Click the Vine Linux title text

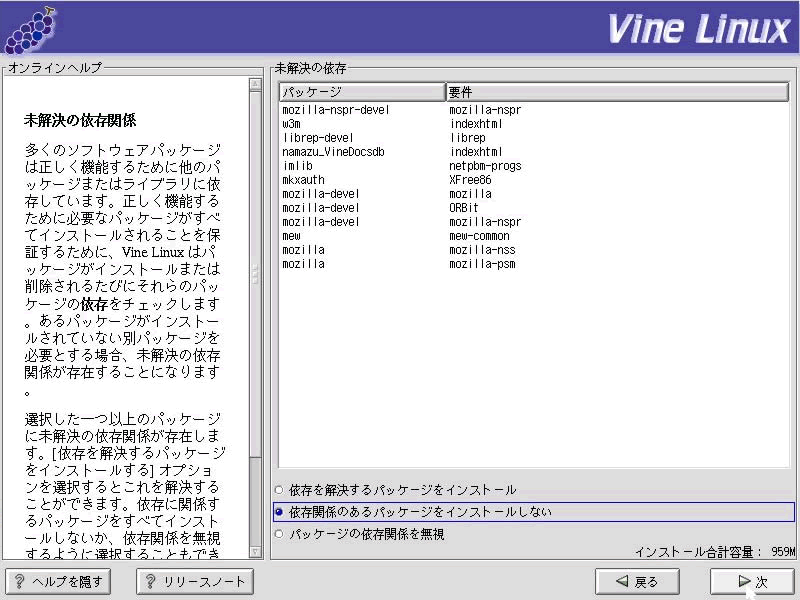click(698, 29)
